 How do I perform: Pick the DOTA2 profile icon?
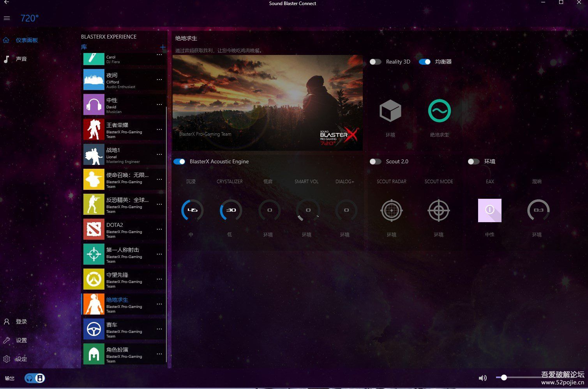94,229
